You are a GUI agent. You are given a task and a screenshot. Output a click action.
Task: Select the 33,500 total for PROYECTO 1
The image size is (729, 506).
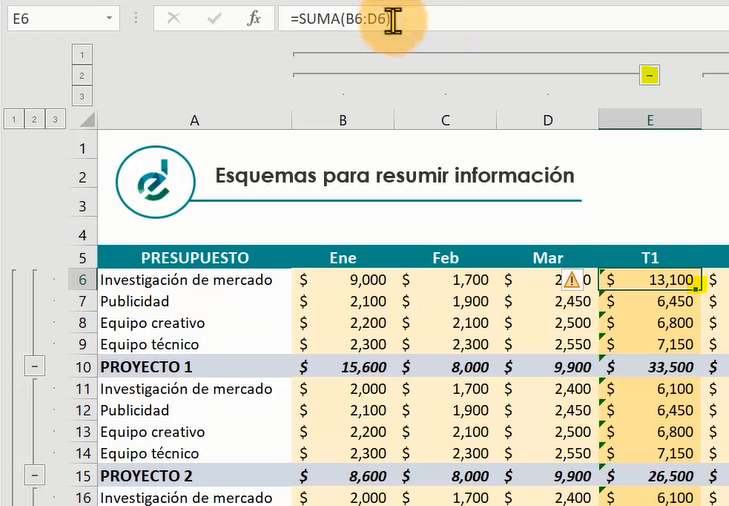pyautogui.click(x=650, y=367)
